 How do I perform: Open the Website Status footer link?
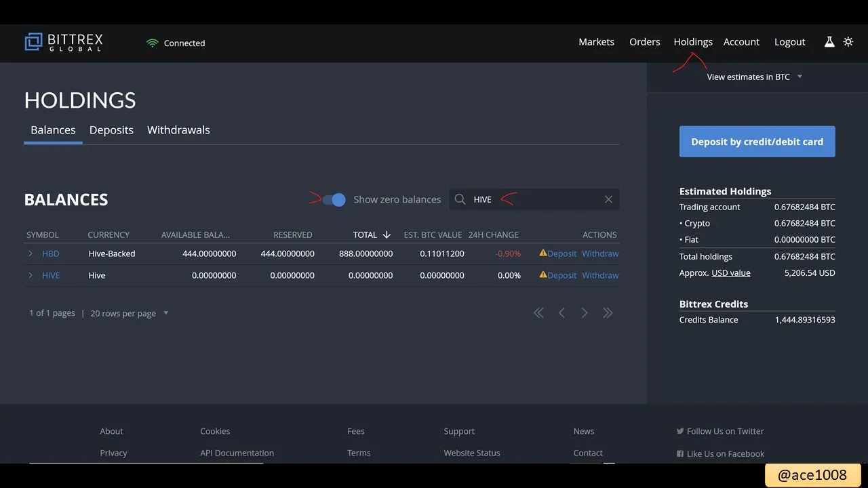click(472, 453)
